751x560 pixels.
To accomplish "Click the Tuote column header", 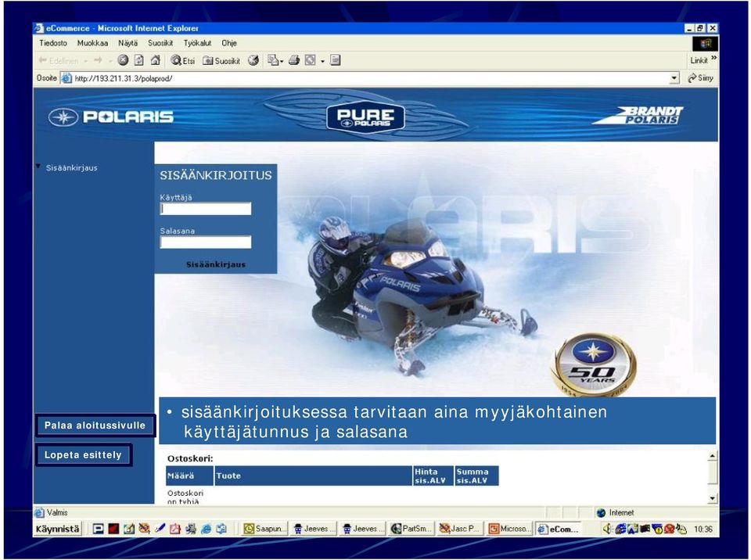I will pyautogui.click(x=313, y=476).
